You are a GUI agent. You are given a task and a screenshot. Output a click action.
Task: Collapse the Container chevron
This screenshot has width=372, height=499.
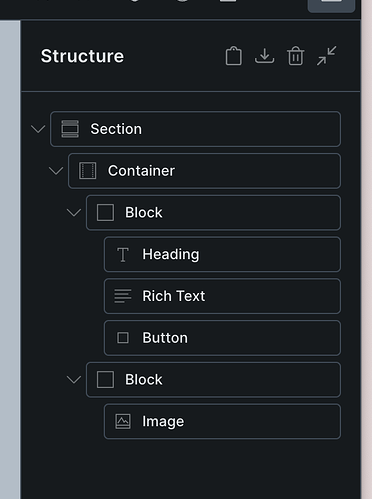tap(56, 171)
